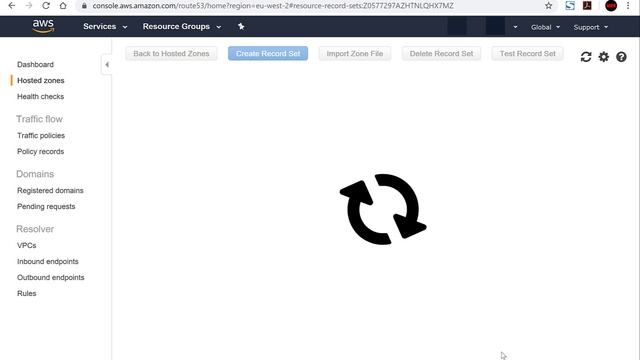Click the AWS logo home icon
The height and width of the screenshot is (360, 640).
pos(43,26)
